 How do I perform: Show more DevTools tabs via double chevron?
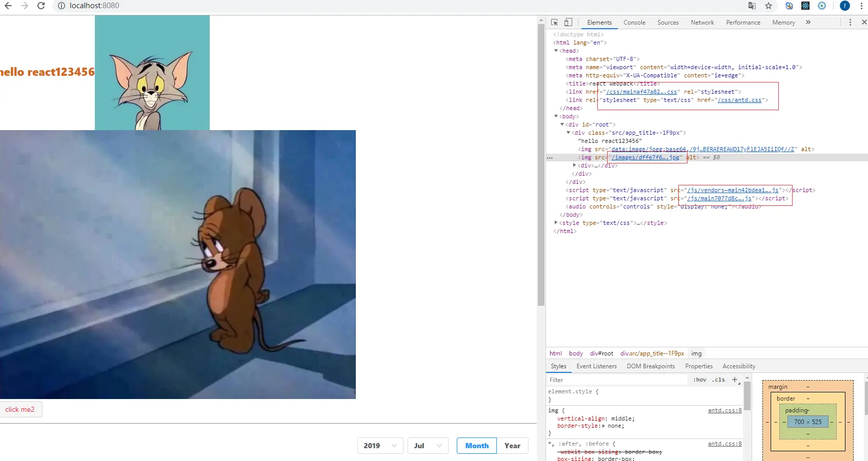point(808,22)
